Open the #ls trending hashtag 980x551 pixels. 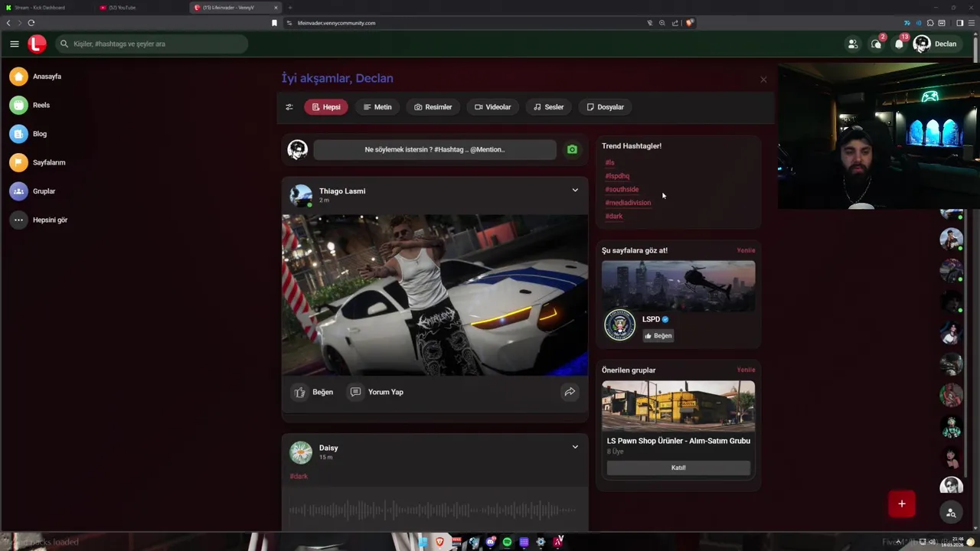pyautogui.click(x=609, y=162)
